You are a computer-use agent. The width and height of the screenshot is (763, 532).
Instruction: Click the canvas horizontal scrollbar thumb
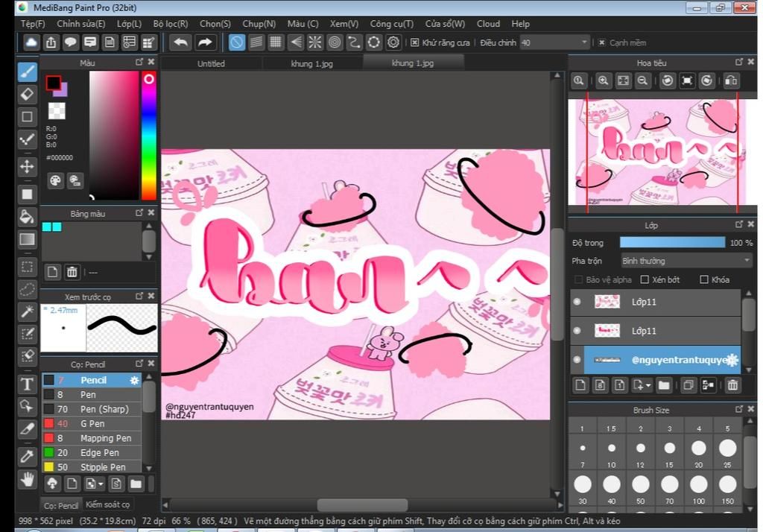363,504
